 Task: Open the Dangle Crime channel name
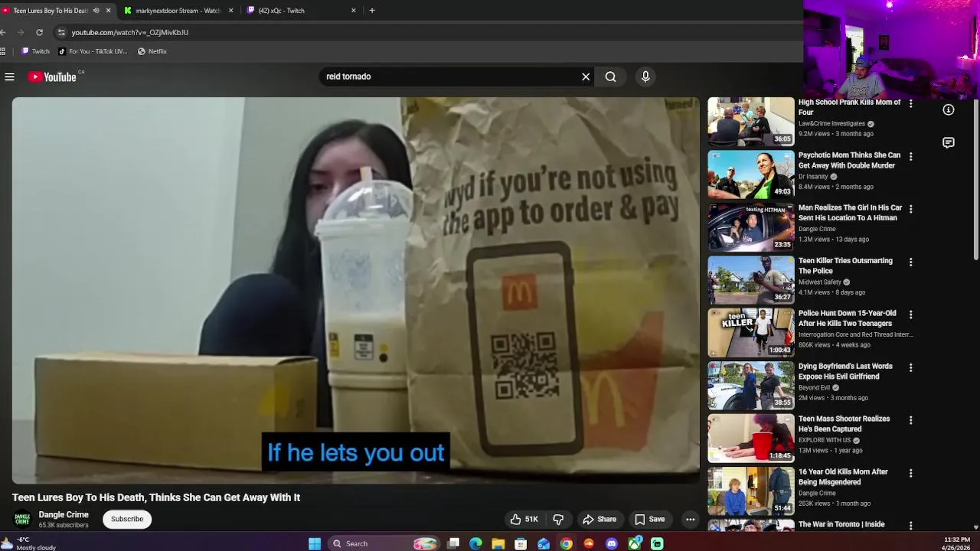[x=64, y=515]
